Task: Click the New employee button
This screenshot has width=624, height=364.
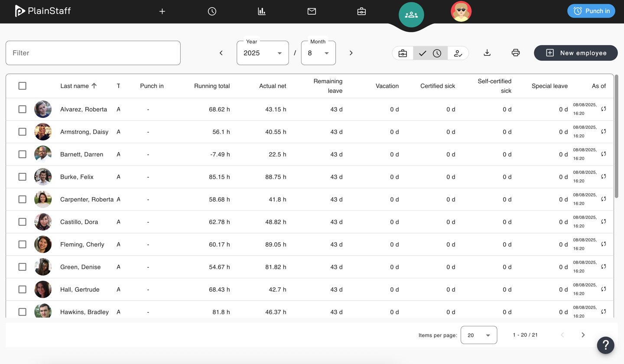Action: pos(575,53)
